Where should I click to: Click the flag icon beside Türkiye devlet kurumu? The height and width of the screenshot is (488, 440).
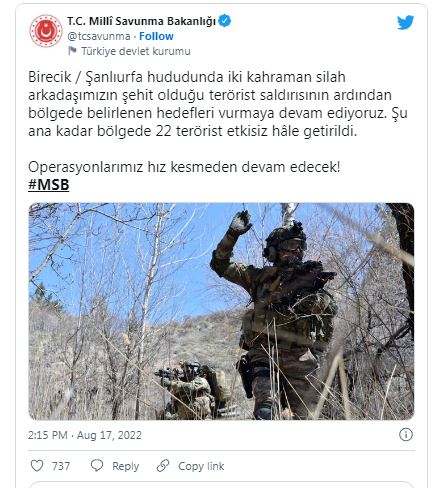pyautogui.click(x=72, y=51)
